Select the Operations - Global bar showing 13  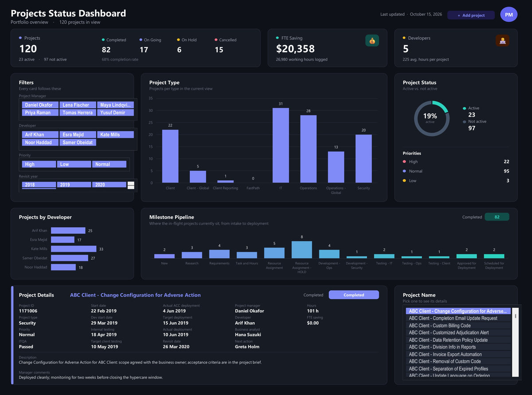tap(336, 167)
